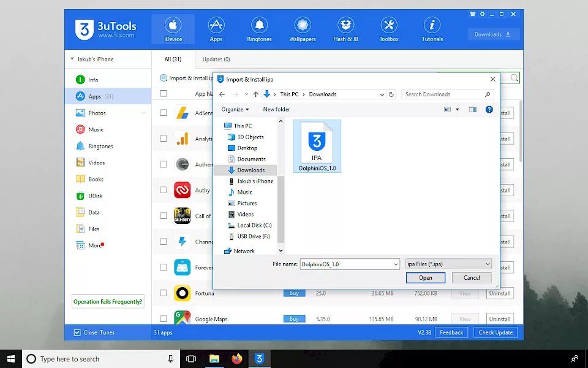Enable the Close iTunes option

pyautogui.click(x=77, y=332)
